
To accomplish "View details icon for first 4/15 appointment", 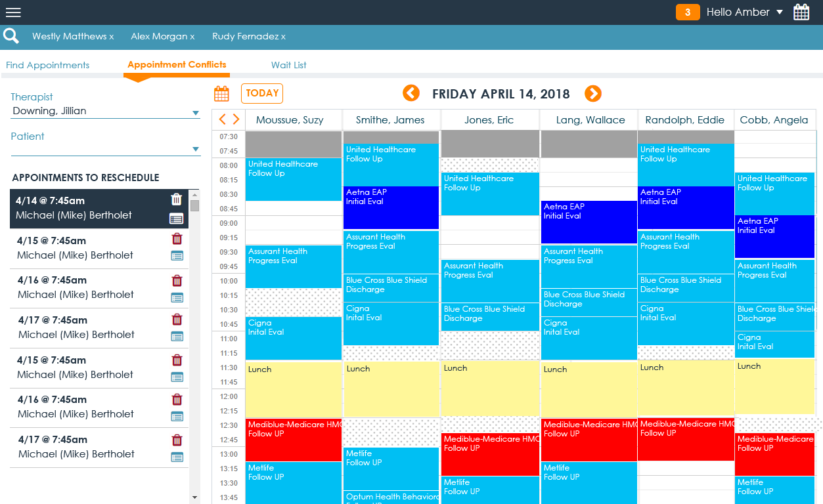I will click(177, 255).
